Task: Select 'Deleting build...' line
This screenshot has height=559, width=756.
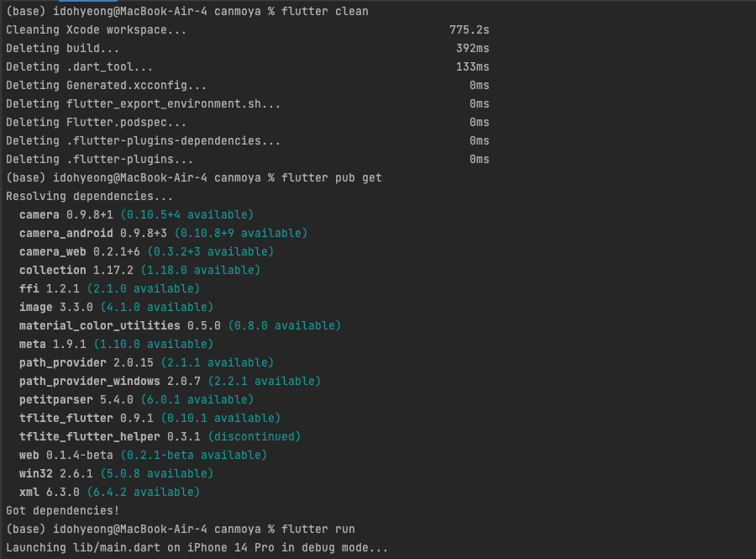Action: [x=62, y=48]
